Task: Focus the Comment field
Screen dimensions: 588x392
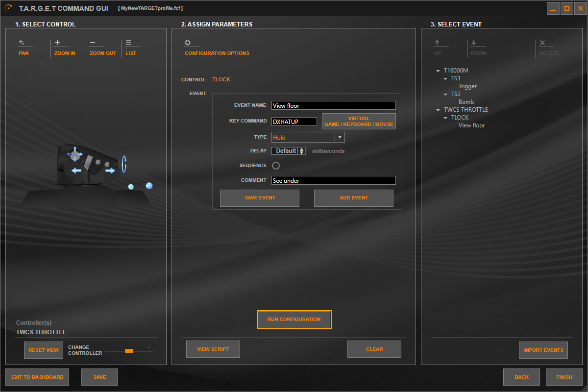Action: 333,180
